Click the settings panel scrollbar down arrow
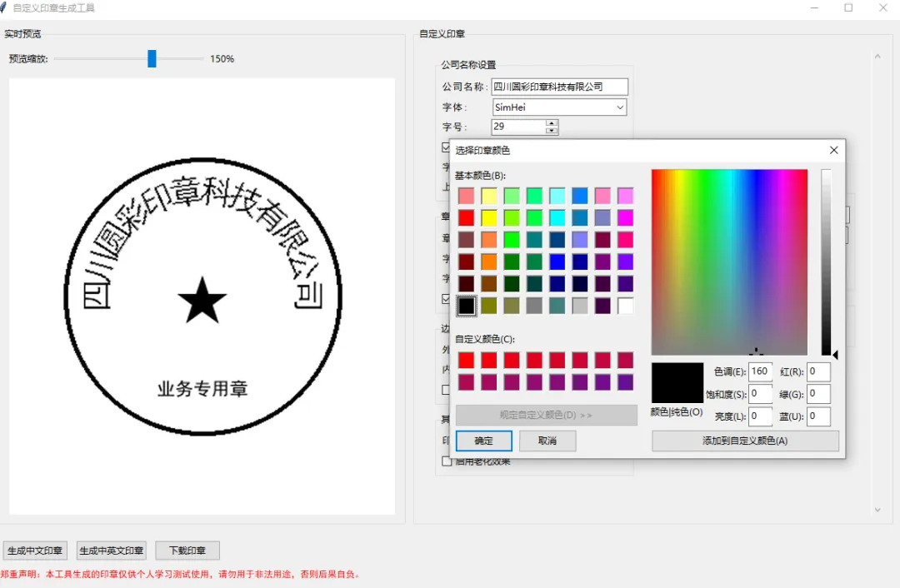 tap(877, 510)
